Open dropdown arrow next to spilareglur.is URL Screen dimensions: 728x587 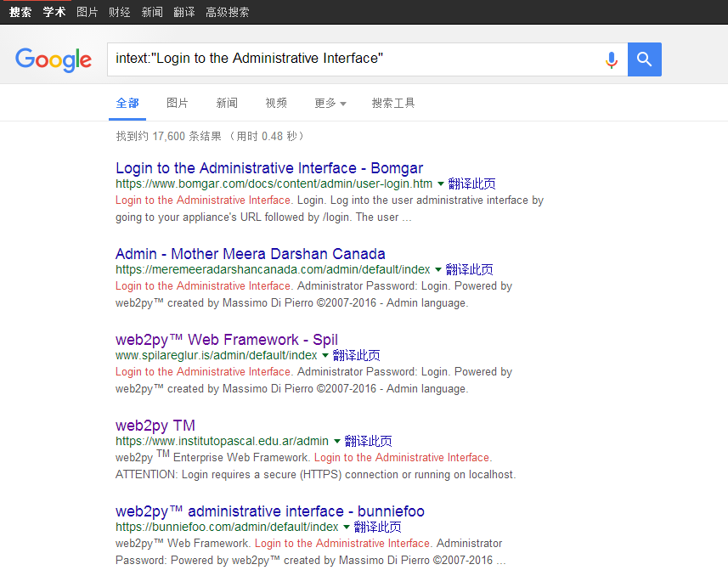click(325, 356)
